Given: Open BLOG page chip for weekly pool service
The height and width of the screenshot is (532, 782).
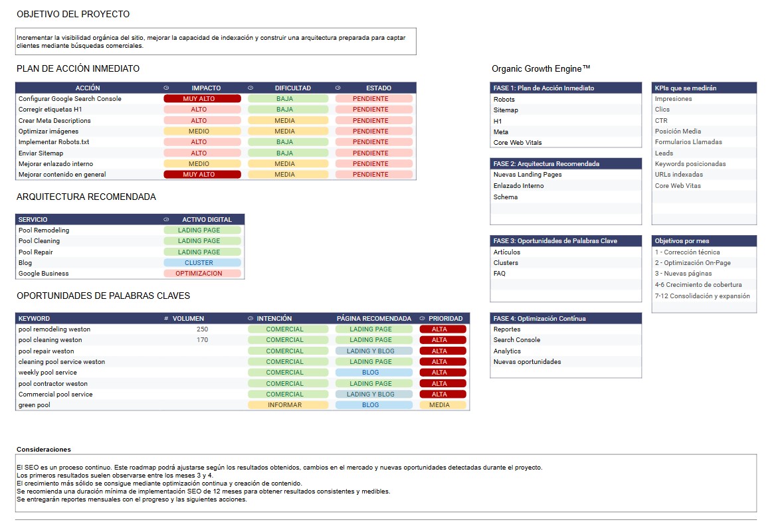Looking at the screenshot, I should [374, 373].
